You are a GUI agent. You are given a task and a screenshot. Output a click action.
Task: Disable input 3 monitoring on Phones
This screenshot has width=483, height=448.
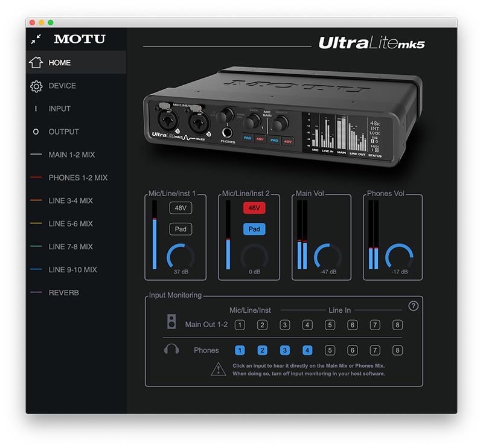pos(284,350)
